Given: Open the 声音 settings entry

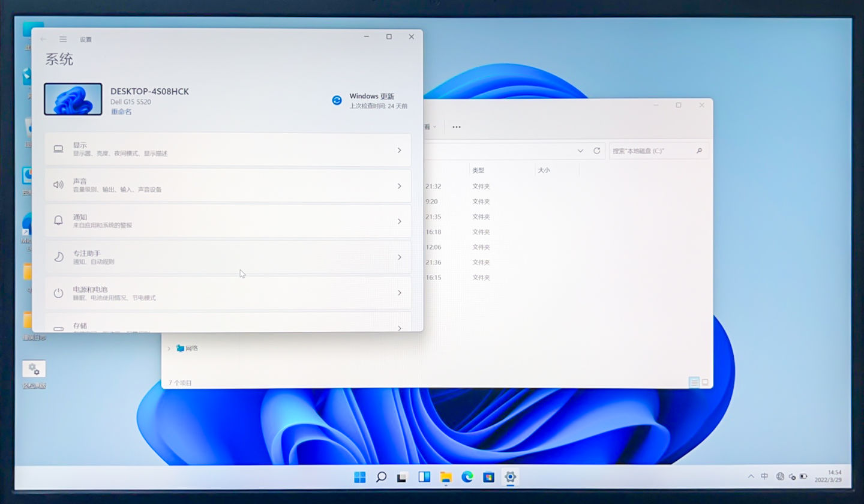Looking at the screenshot, I should click(228, 185).
